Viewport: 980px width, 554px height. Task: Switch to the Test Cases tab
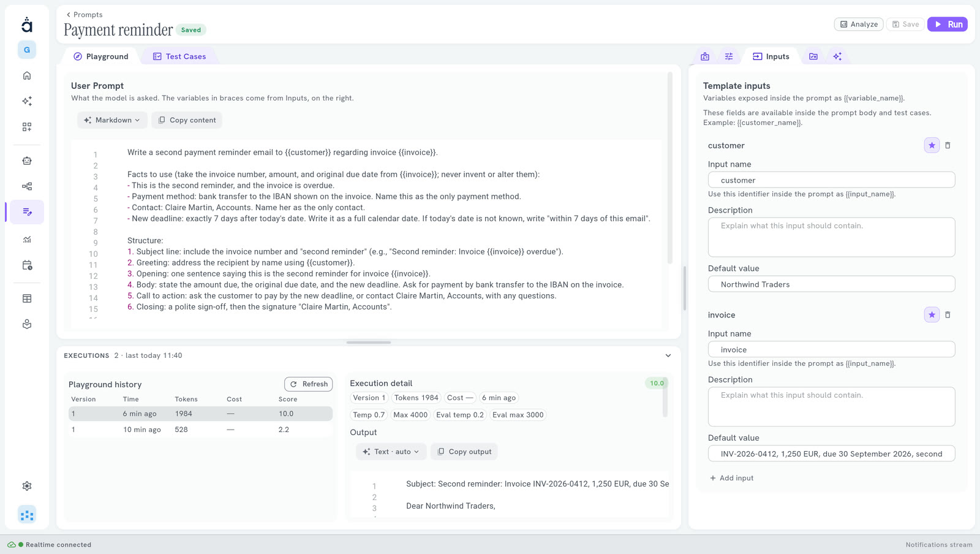point(179,56)
